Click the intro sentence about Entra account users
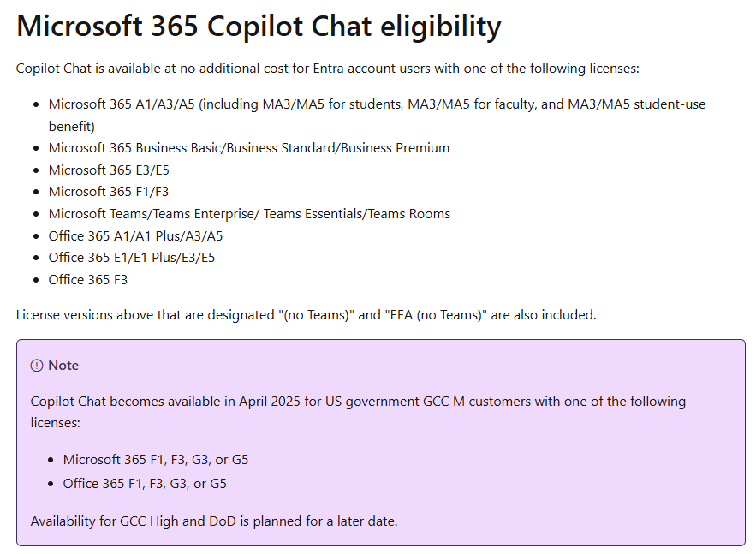 click(x=327, y=69)
